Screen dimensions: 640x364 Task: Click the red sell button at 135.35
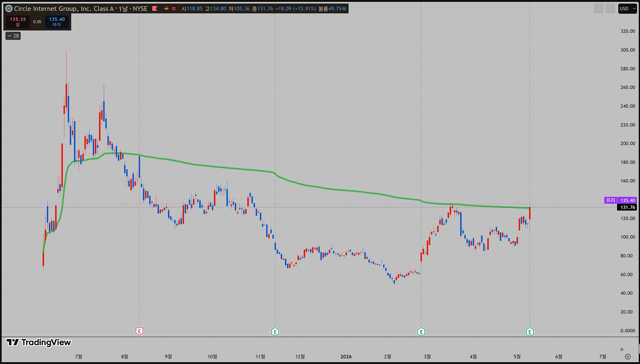(x=18, y=22)
